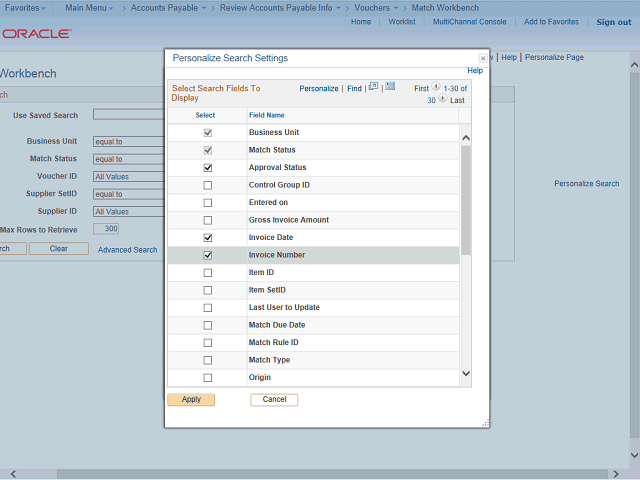
Task: Enable Entered on field
Action: click(x=208, y=203)
